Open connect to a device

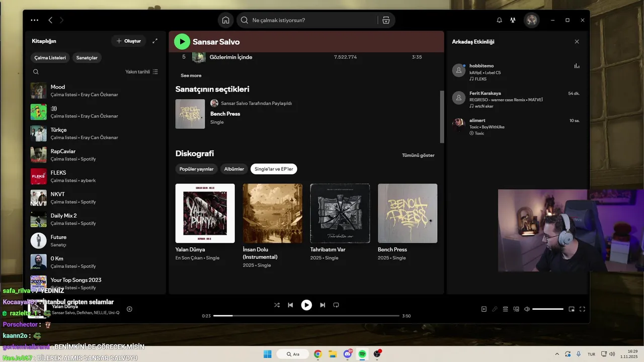coord(516,309)
